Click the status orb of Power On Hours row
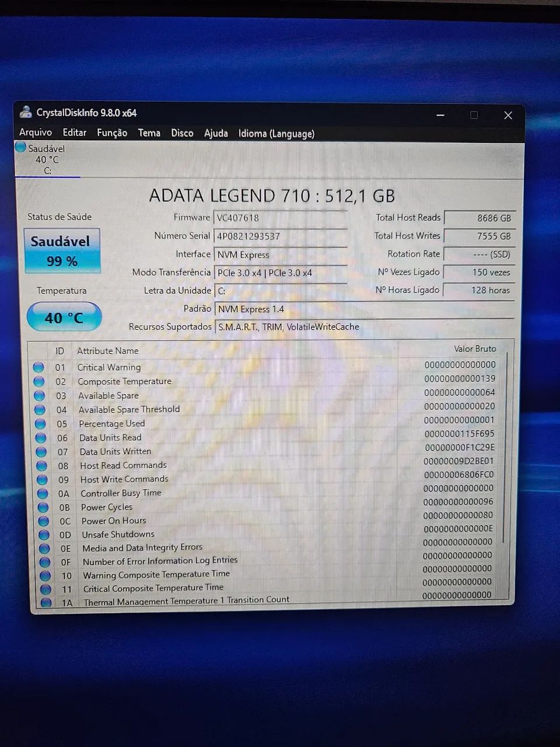 [x=44, y=521]
